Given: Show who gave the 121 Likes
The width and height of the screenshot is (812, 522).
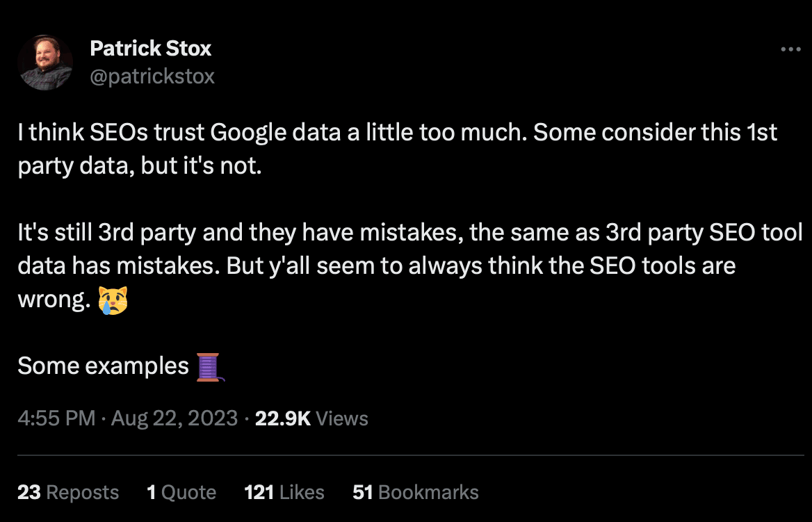Looking at the screenshot, I should click(x=284, y=493).
